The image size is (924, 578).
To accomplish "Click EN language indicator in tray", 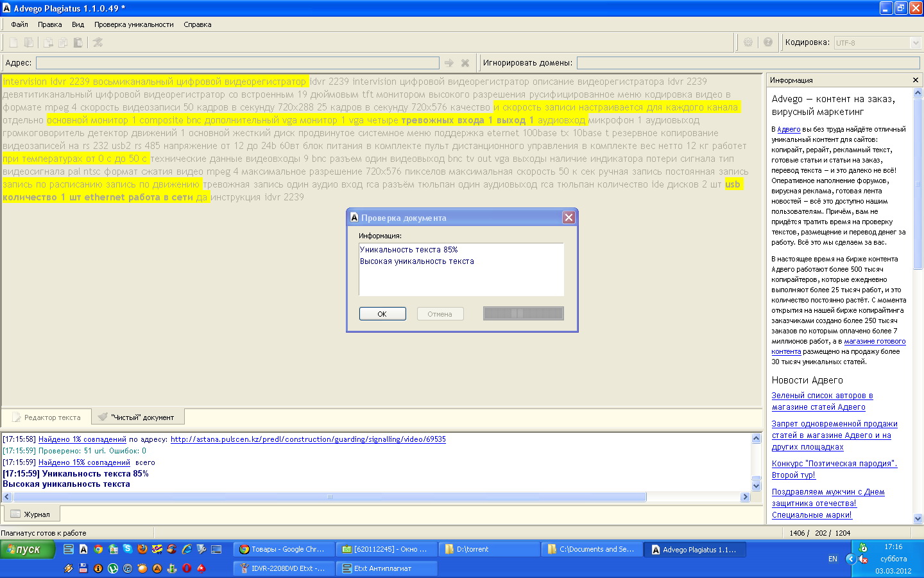I will (x=833, y=559).
